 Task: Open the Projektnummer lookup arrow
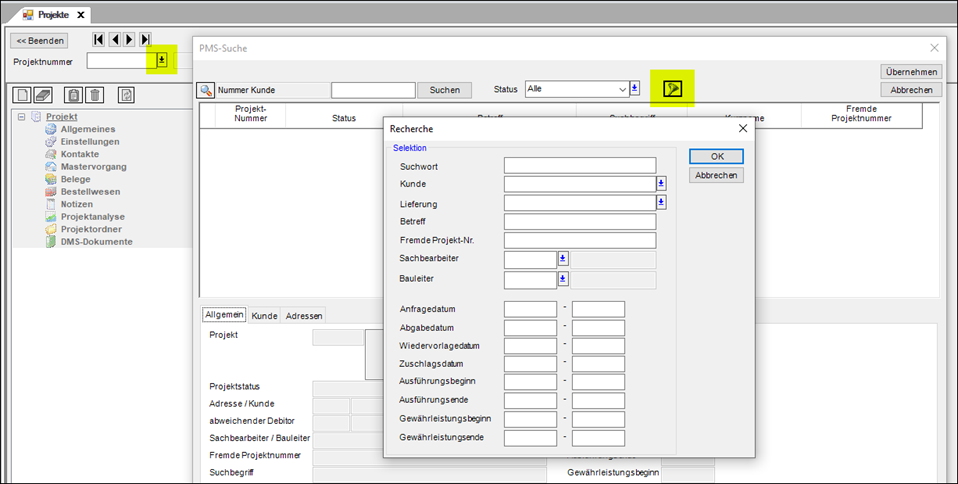coord(161,61)
